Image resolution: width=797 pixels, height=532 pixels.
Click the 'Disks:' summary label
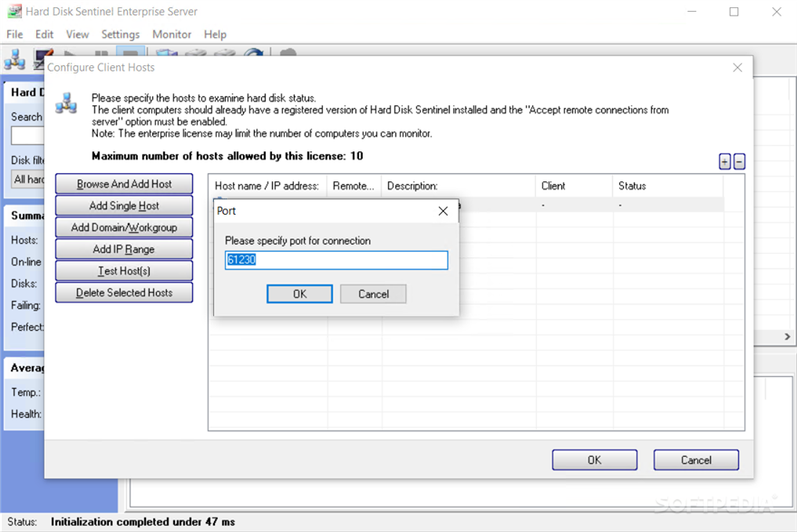point(24,284)
